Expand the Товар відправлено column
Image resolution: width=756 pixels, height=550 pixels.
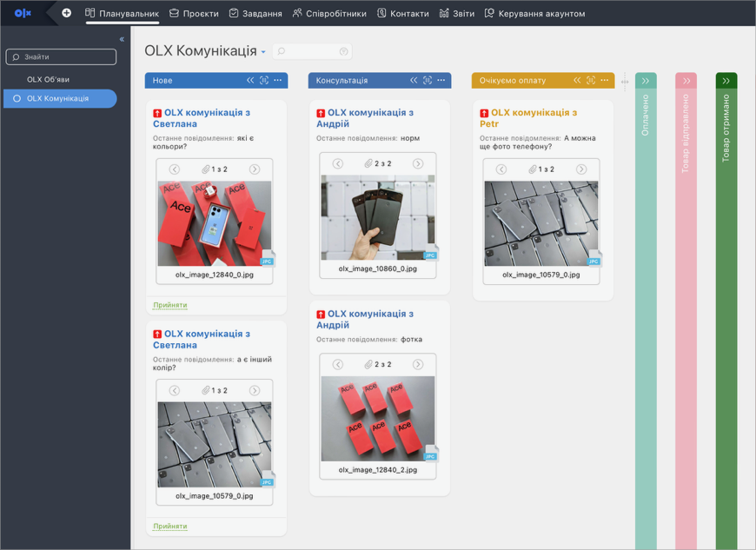686,81
